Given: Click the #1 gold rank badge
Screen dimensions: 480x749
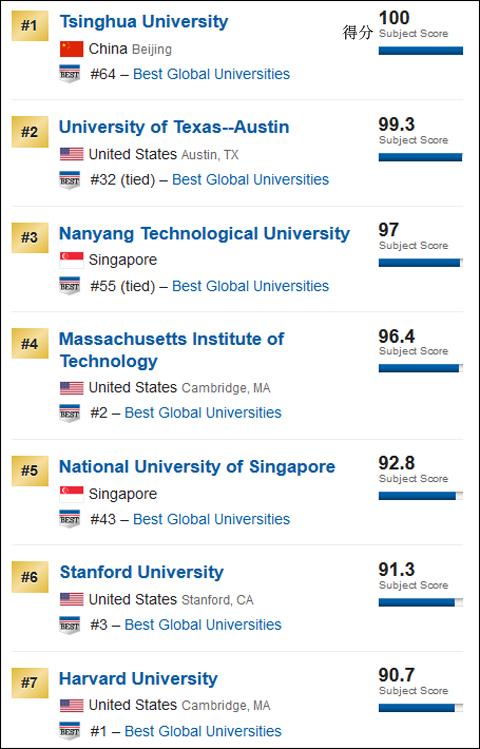Looking at the screenshot, I should (30, 25).
